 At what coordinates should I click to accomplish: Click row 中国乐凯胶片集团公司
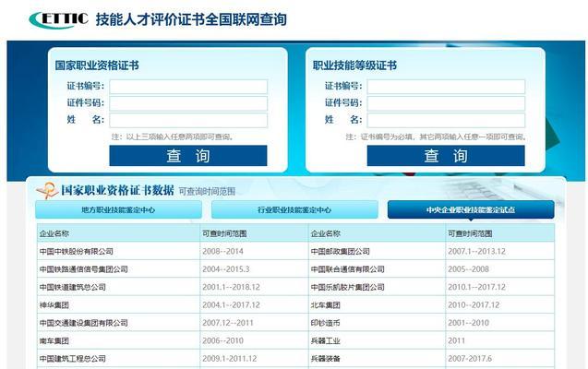(x=348, y=287)
